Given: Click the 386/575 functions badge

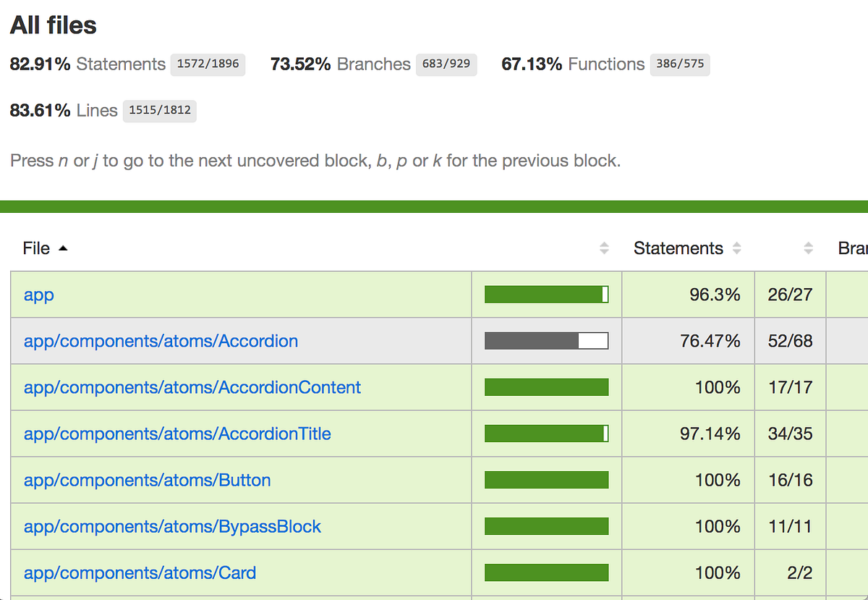Looking at the screenshot, I should (x=680, y=64).
